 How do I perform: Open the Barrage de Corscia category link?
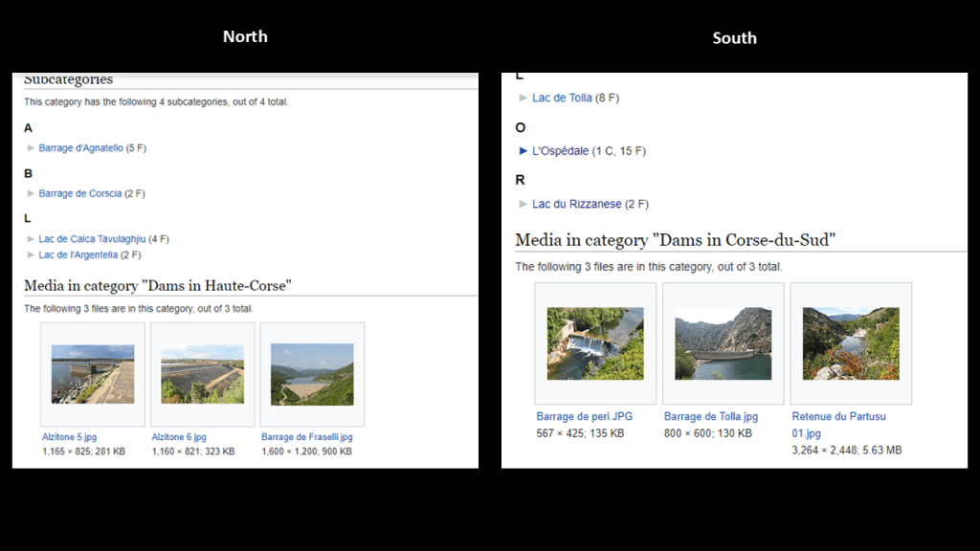tap(79, 193)
